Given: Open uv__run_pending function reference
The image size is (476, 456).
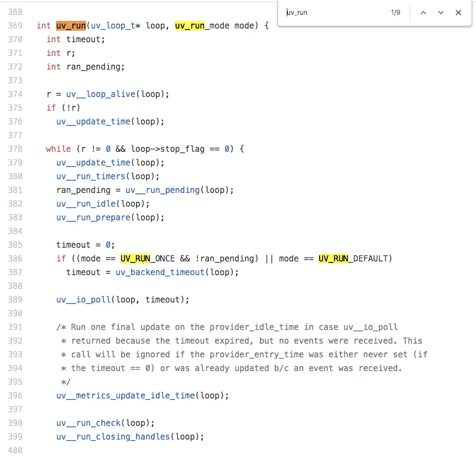Looking at the screenshot, I should 163,190.
